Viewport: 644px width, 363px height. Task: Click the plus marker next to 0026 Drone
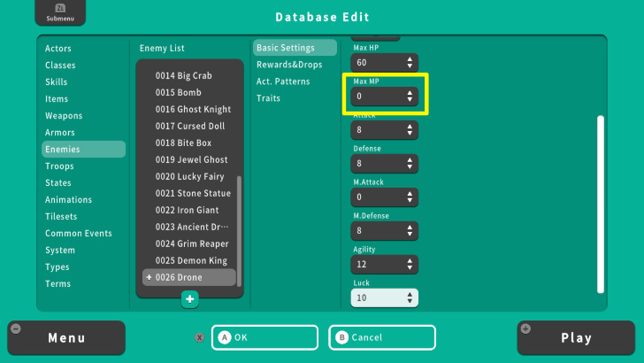pos(149,277)
